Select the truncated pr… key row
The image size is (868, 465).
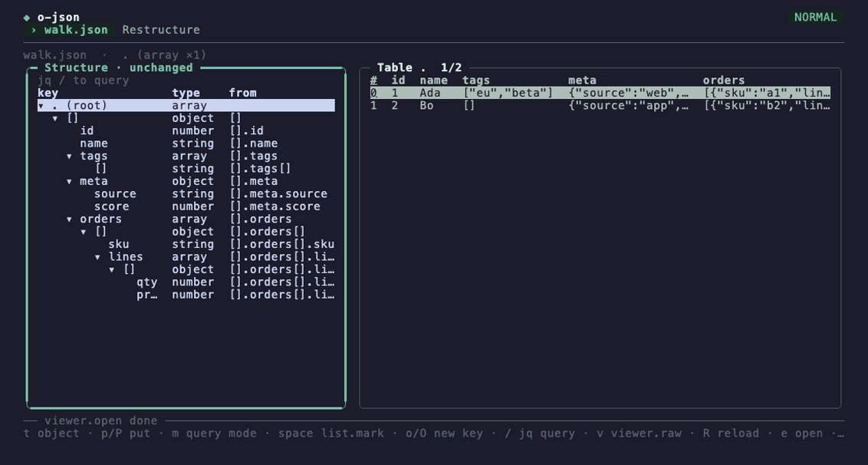186,295
